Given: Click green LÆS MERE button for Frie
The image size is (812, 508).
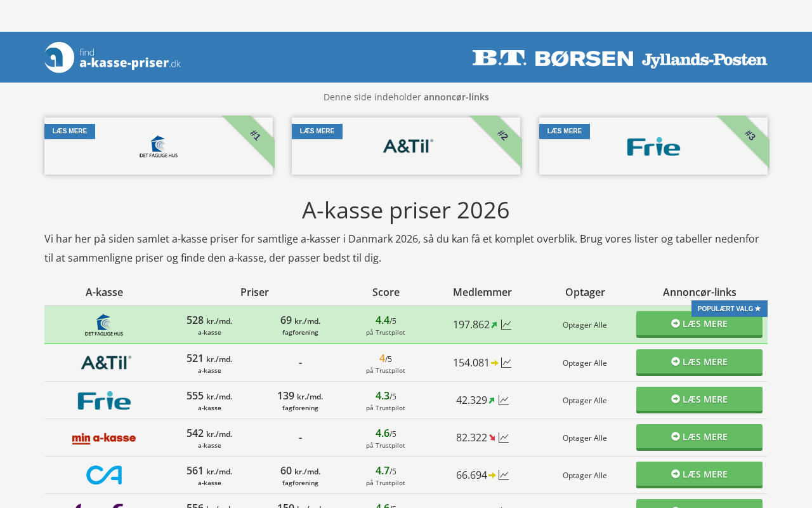Looking at the screenshot, I should (x=699, y=400).
